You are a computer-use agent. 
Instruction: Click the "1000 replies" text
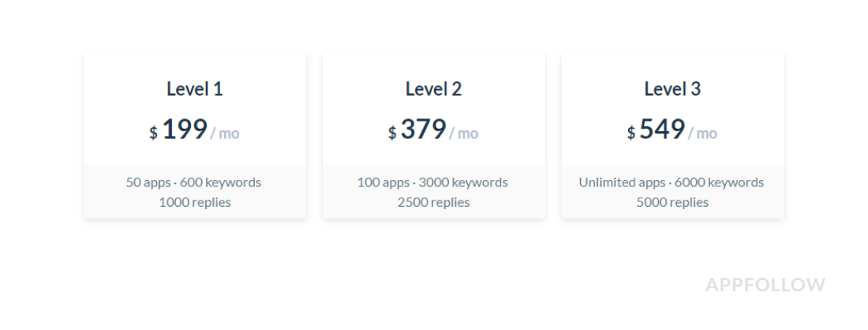point(195,202)
